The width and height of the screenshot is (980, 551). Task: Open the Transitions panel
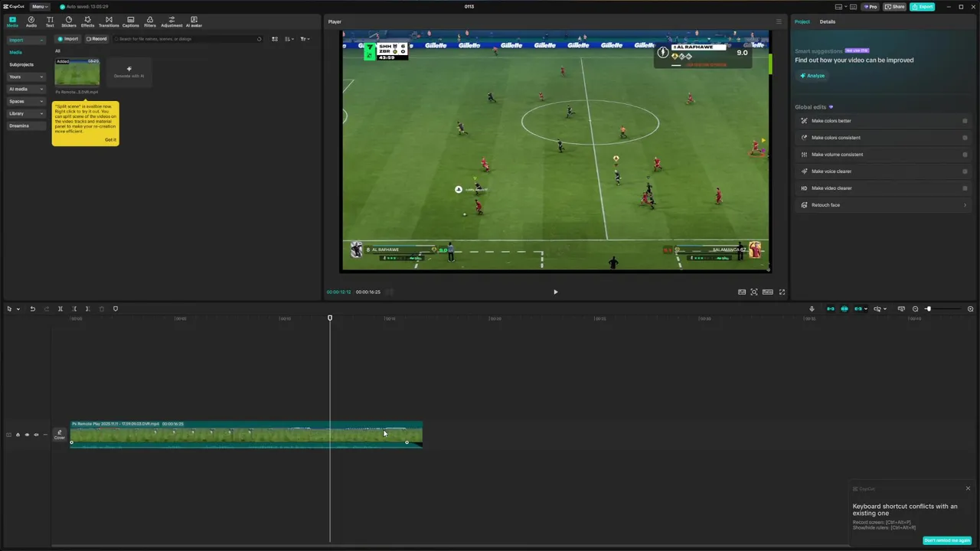109,21
